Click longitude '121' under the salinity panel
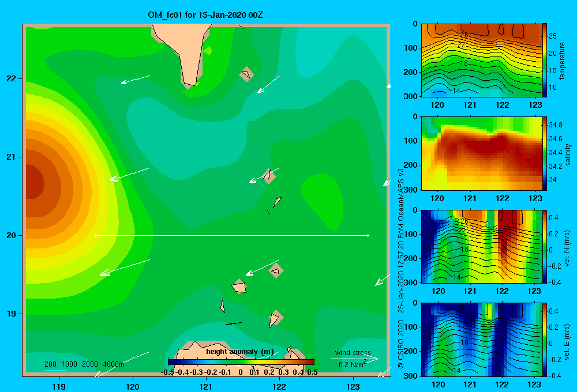 click(x=470, y=198)
